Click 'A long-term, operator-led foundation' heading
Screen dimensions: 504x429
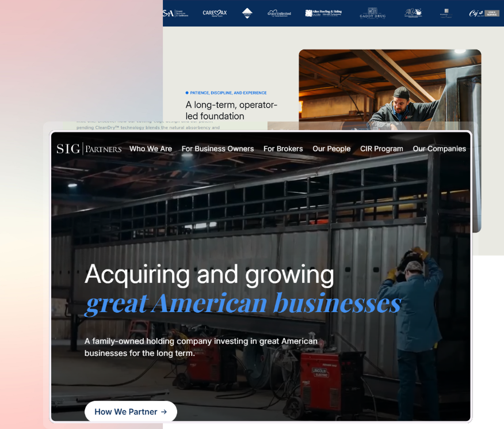coord(231,111)
